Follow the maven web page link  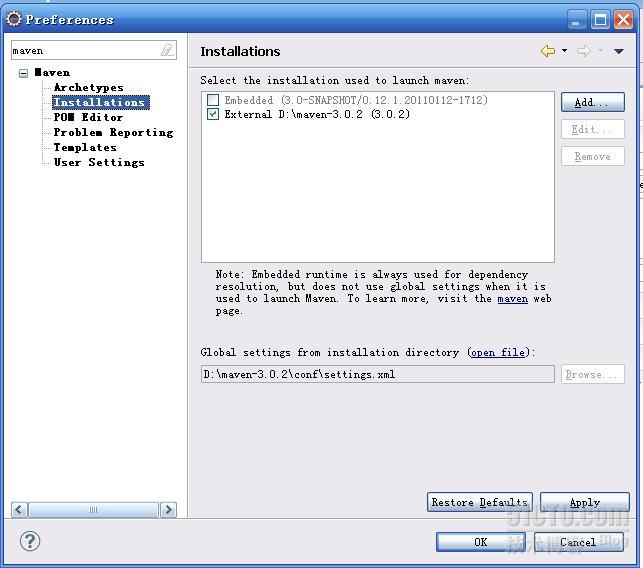pyautogui.click(x=513, y=299)
